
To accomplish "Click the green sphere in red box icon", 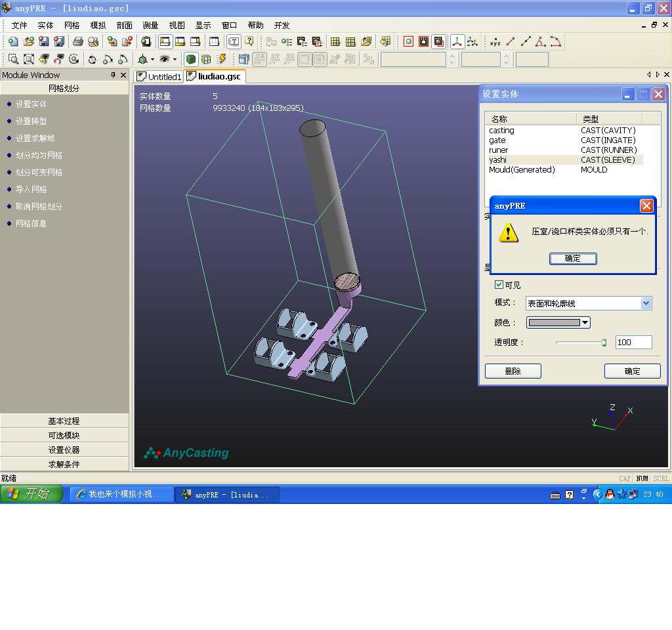I will (408, 41).
